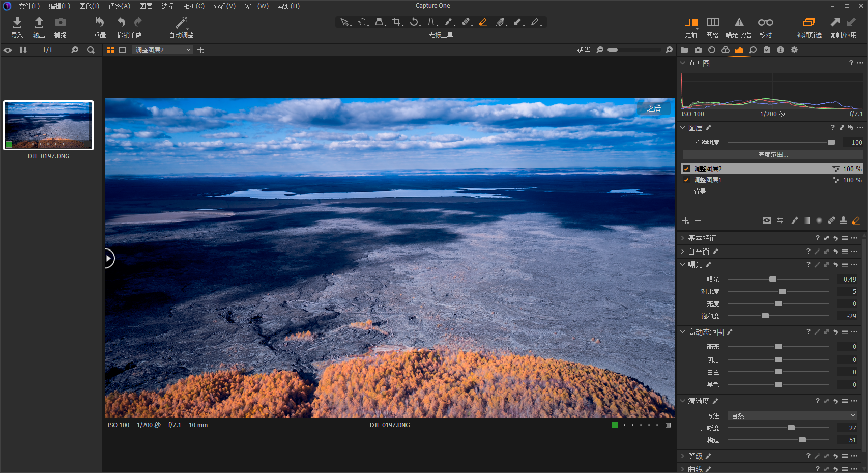Click the 适当 fit zoom button
The width and height of the screenshot is (868, 473).
pos(584,50)
